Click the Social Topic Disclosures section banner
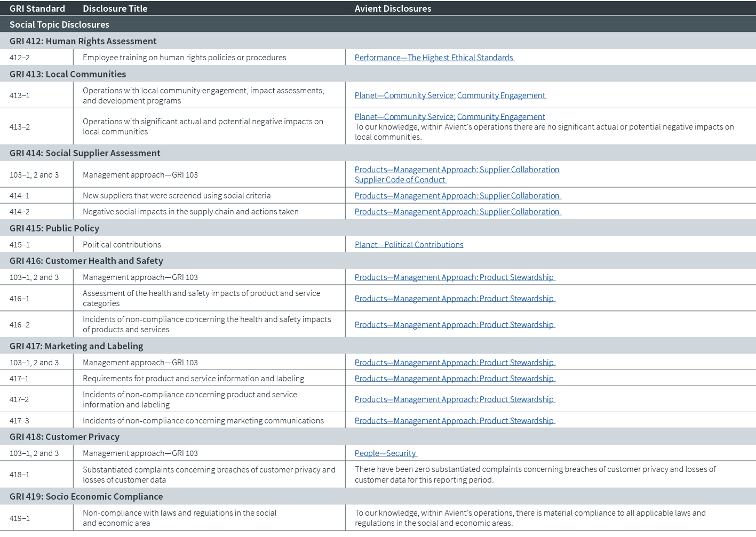Image resolution: width=756 pixels, height=537 pixels. (x=59, y=25)
